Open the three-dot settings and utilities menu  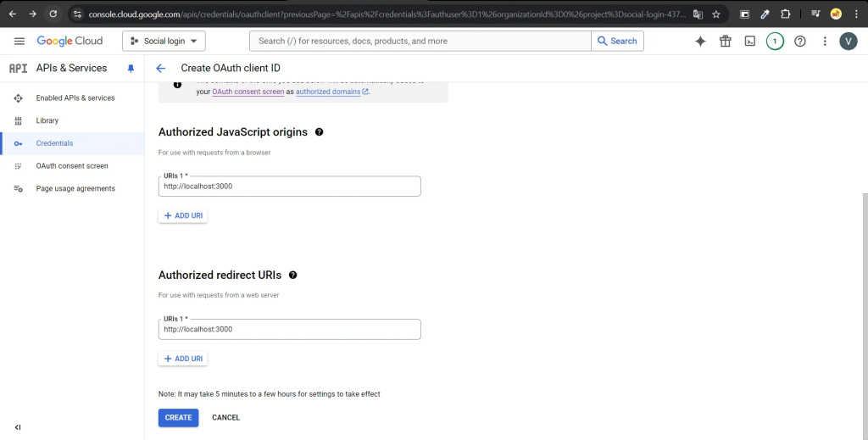point(825,41)
